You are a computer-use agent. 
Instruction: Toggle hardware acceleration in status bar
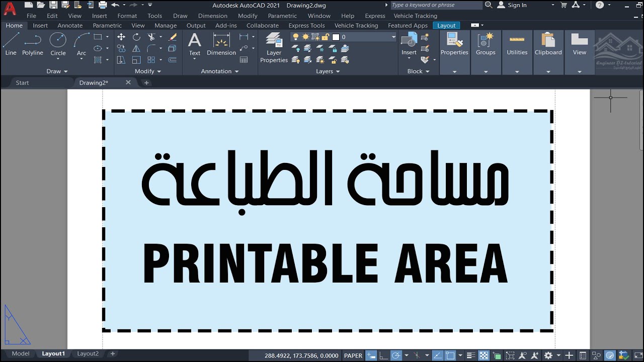[x=610, y=355]
